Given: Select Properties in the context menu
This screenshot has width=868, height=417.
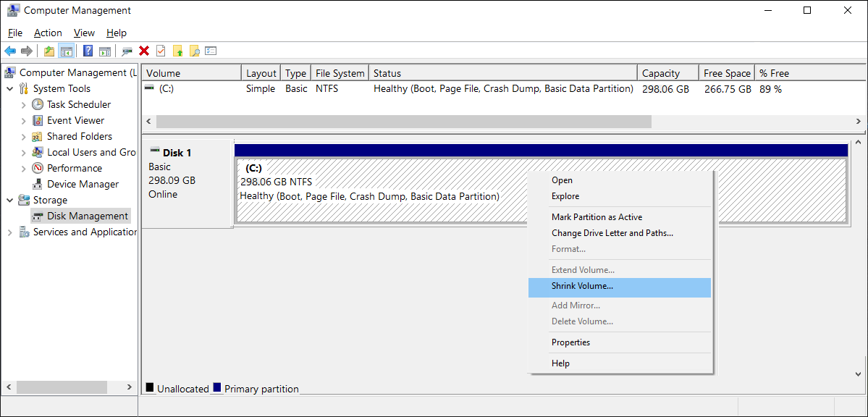Looking at the screenshot, I should [570, 342].
